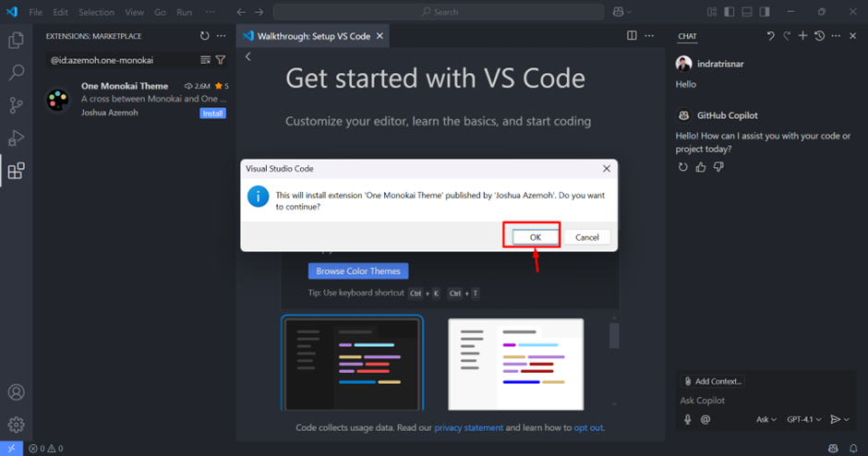The height and width of the screenshot is (456, 868).
Task: Split the editor to the right
Action: pos(632,35)
